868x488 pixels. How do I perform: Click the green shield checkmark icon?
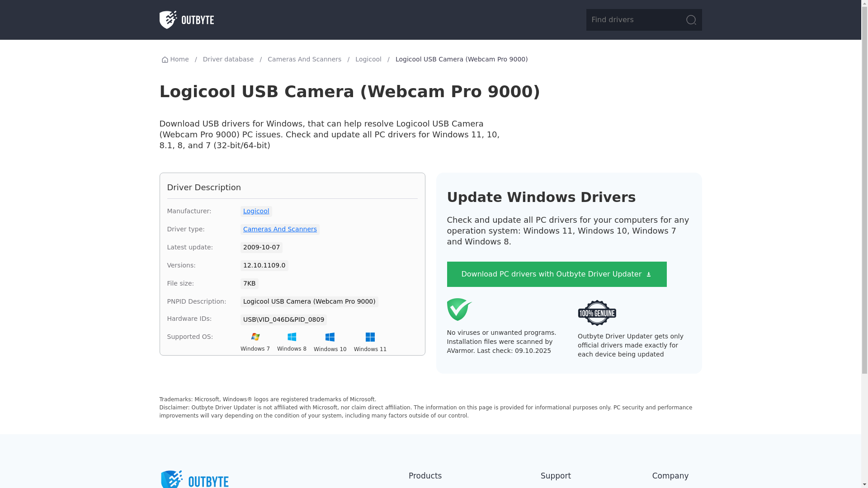coord(459,310)
